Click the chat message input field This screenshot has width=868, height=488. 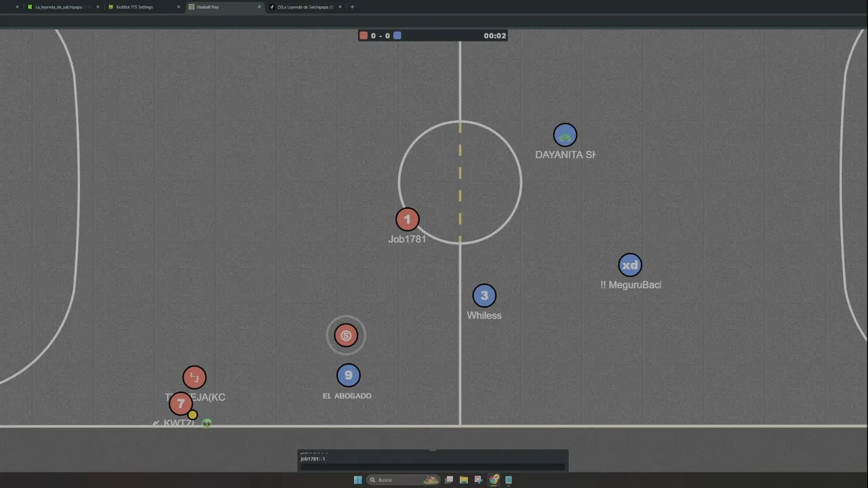[433, 466]
